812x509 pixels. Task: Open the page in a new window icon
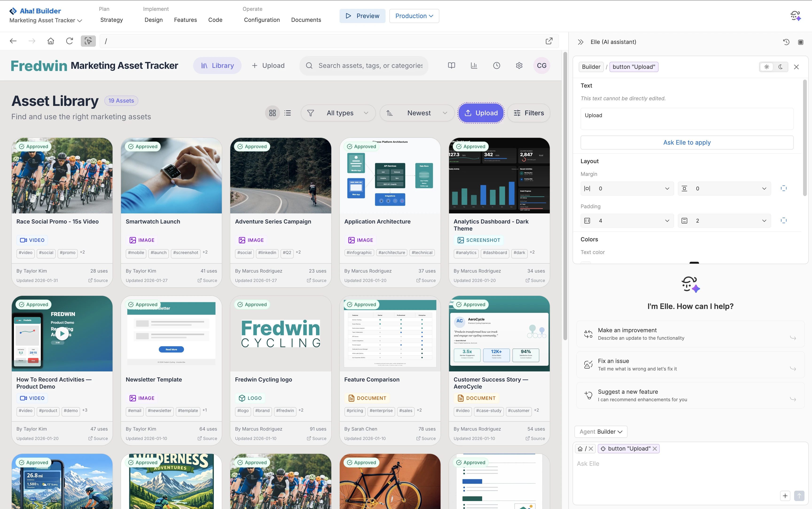549,41
